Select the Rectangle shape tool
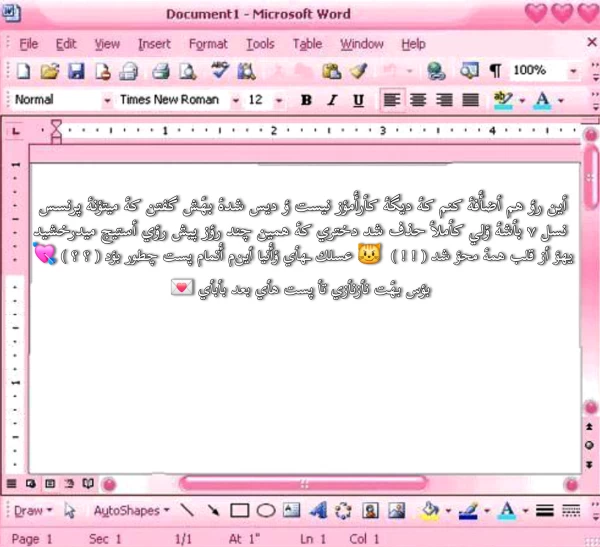The width and height of the screenshot is (600, 547). [240, 511]
